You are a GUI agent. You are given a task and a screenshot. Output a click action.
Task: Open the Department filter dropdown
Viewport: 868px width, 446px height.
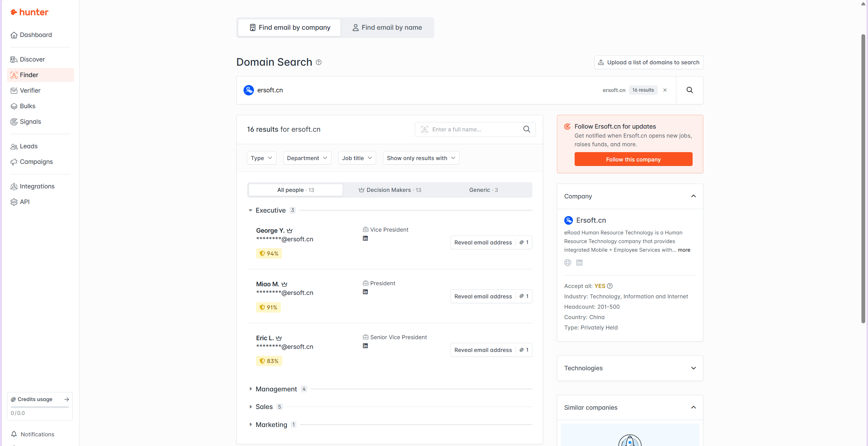click(307, 158)
